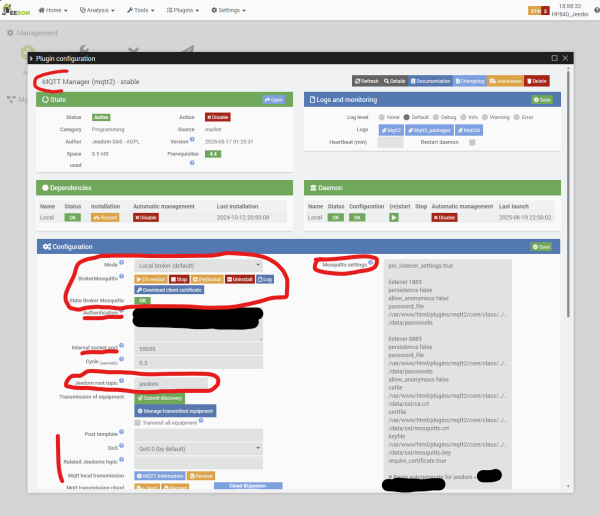Select Warning log level
Viewport: 600px width, 516px height.
pos(485,117)
